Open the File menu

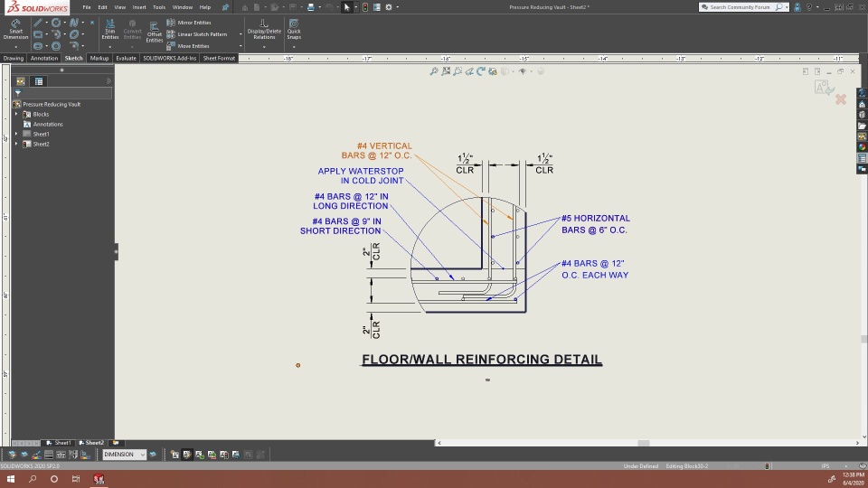click(87, 7)
